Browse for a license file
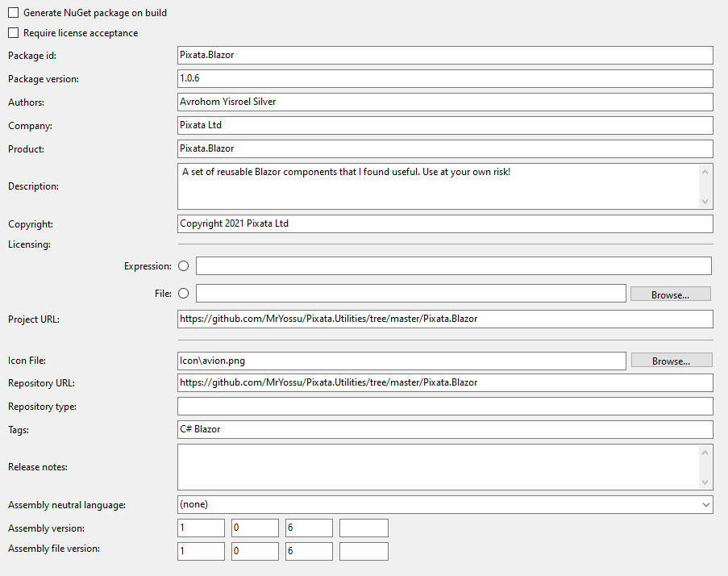Viewport: 728px width, 576px height. [671, 294]
